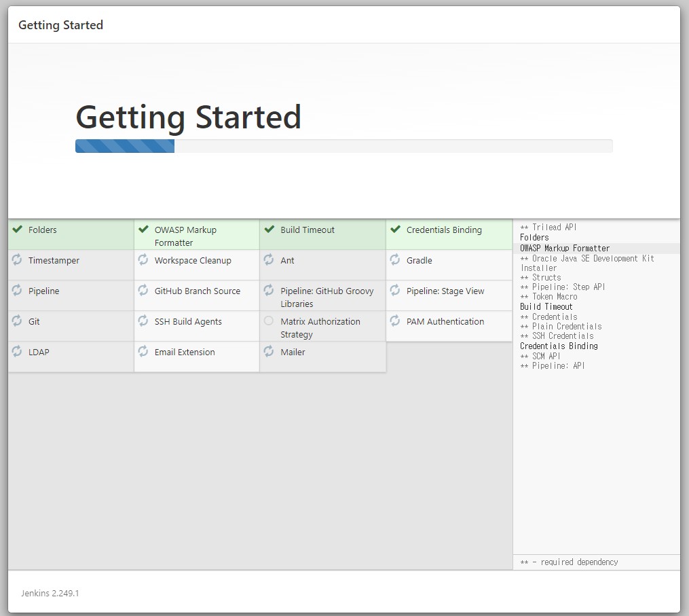Click '** Pipeline: API' log line
This screenshot has height=616, width=689.
(553, 366)
